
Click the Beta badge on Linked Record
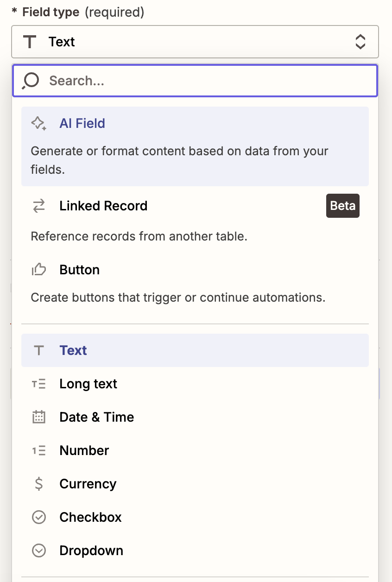tap(343, 206)
